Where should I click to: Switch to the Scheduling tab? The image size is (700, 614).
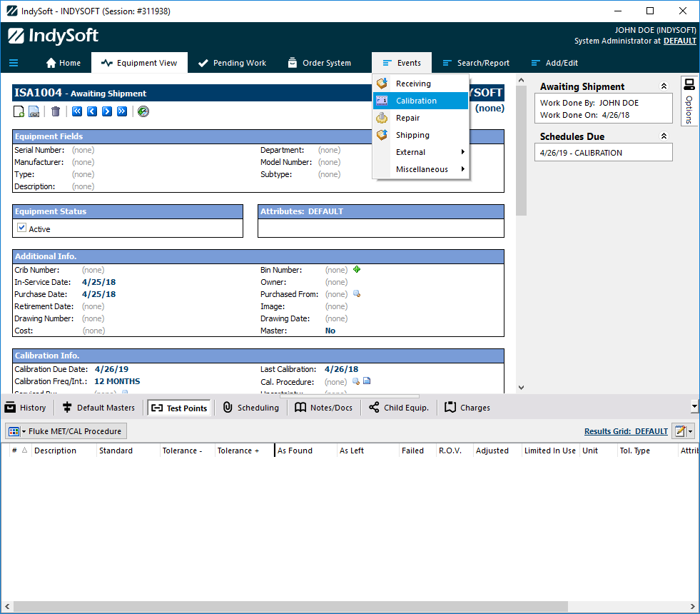coord(250,408)
